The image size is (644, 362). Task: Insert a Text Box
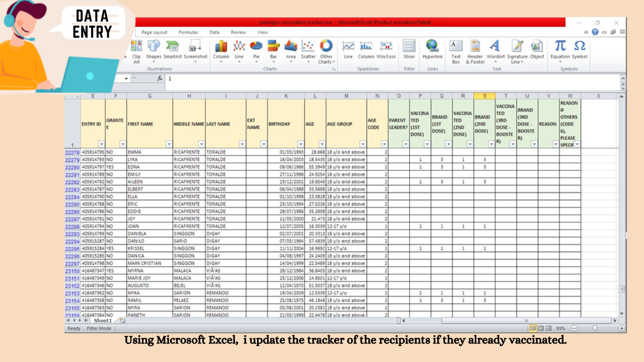pyautogui.click(x=456, y=52)
